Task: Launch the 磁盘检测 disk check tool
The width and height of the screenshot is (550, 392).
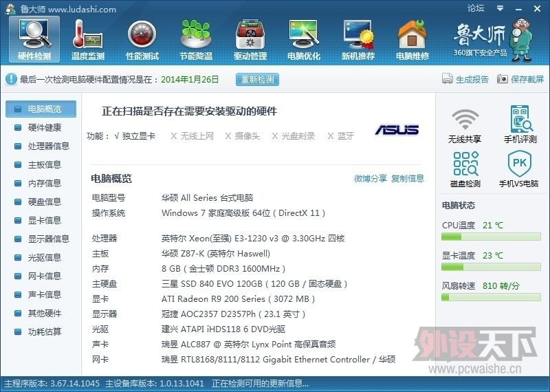Action: [465, 169]
